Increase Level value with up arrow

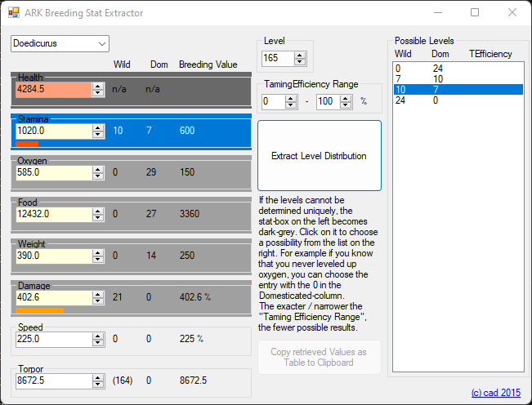coord(300,56)
